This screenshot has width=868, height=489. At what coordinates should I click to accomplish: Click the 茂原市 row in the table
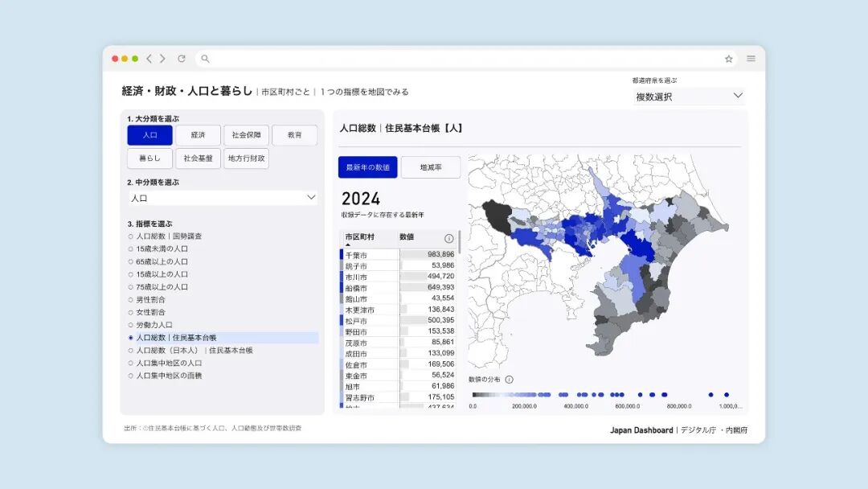398,343
